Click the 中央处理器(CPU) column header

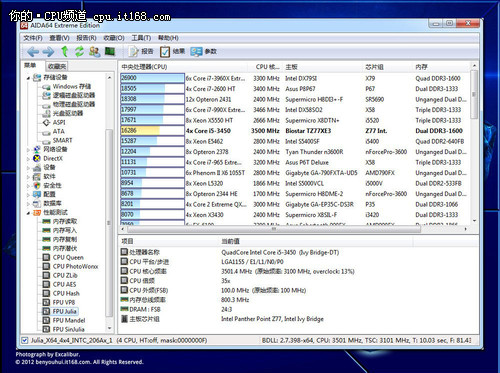tap(183, 67)
